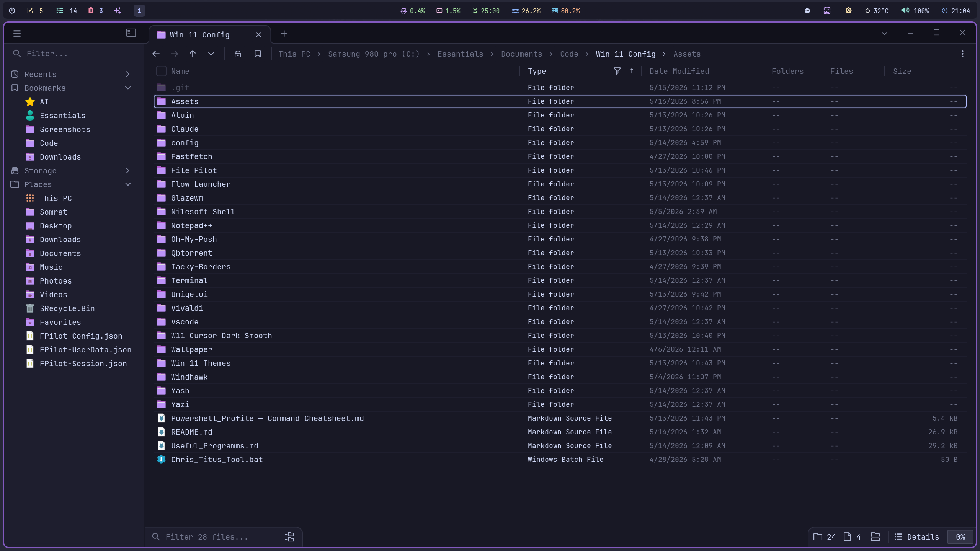
Task: Navigate to Code breadcrumb
Action: tap(569, 54)
